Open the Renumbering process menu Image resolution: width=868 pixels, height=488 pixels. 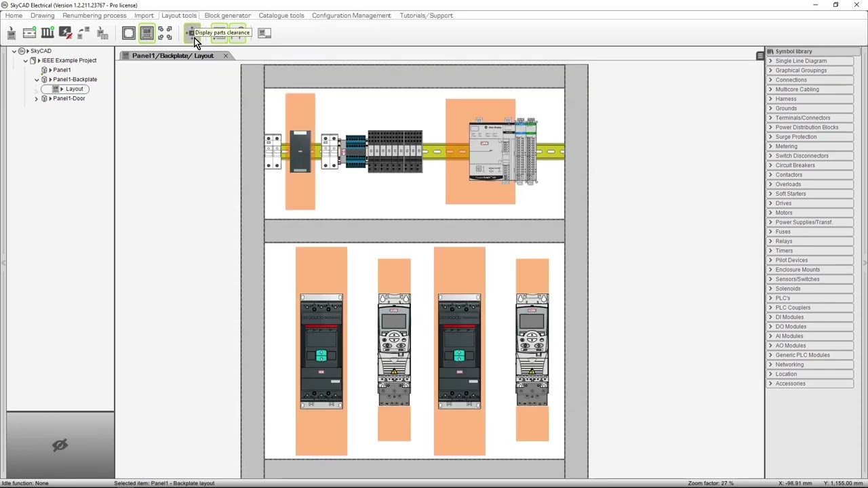pos(94,15)
